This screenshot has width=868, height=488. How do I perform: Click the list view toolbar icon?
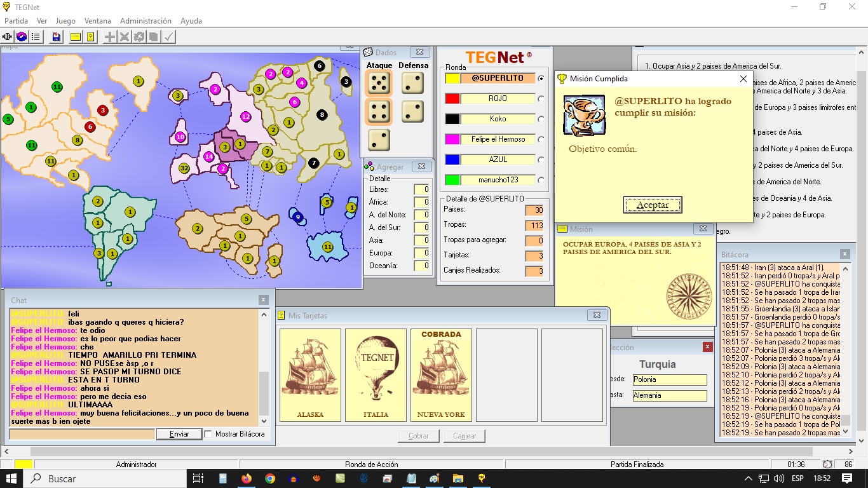click(36, 37)
